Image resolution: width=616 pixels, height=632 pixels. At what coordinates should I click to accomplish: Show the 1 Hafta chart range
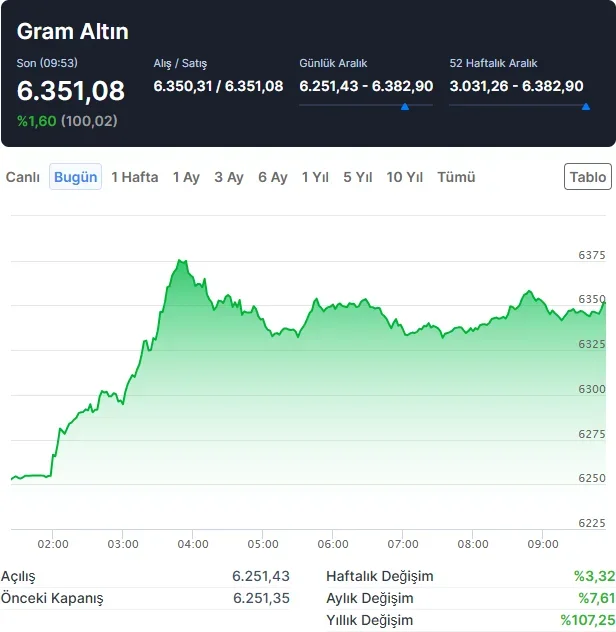[135, 177]
